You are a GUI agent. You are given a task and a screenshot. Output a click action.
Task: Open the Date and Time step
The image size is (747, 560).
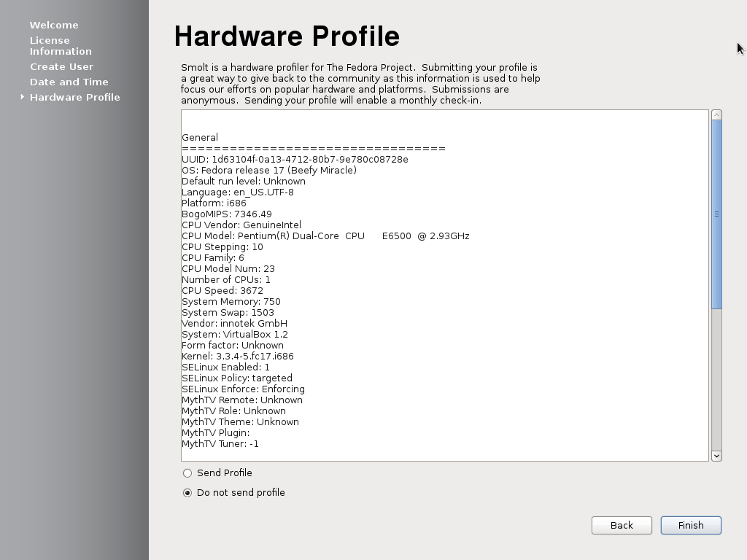point(69,82)
